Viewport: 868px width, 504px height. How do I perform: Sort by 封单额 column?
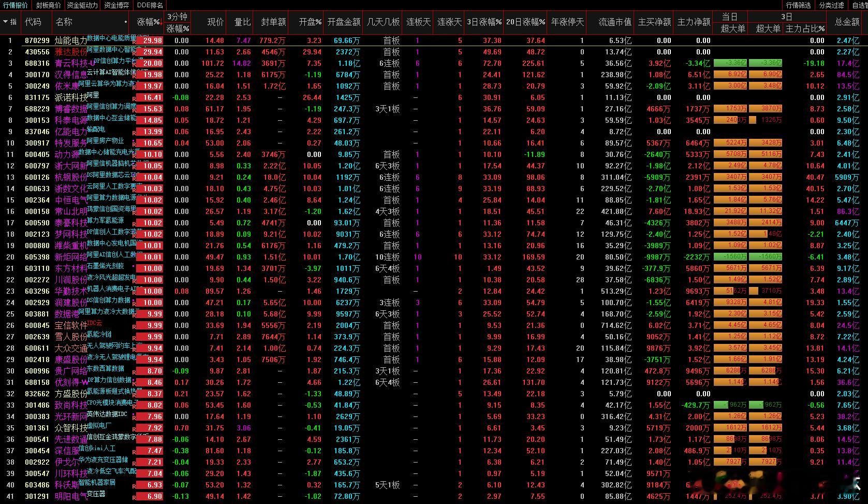[x=273, y=22]
